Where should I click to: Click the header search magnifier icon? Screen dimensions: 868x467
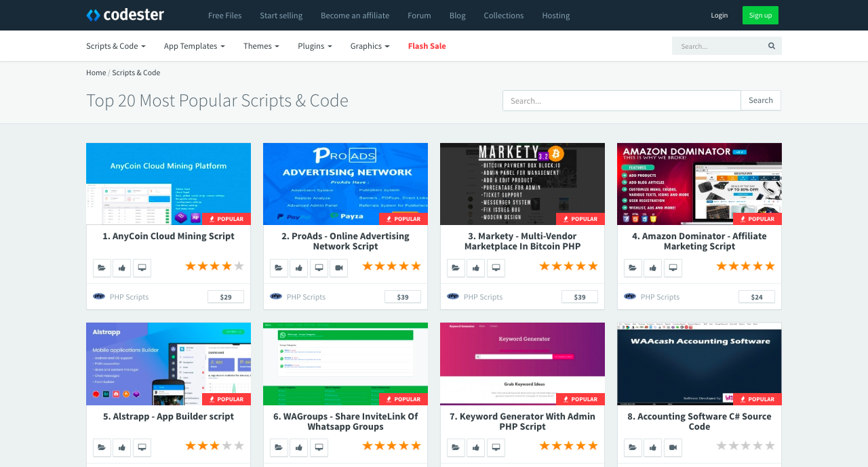772,46
